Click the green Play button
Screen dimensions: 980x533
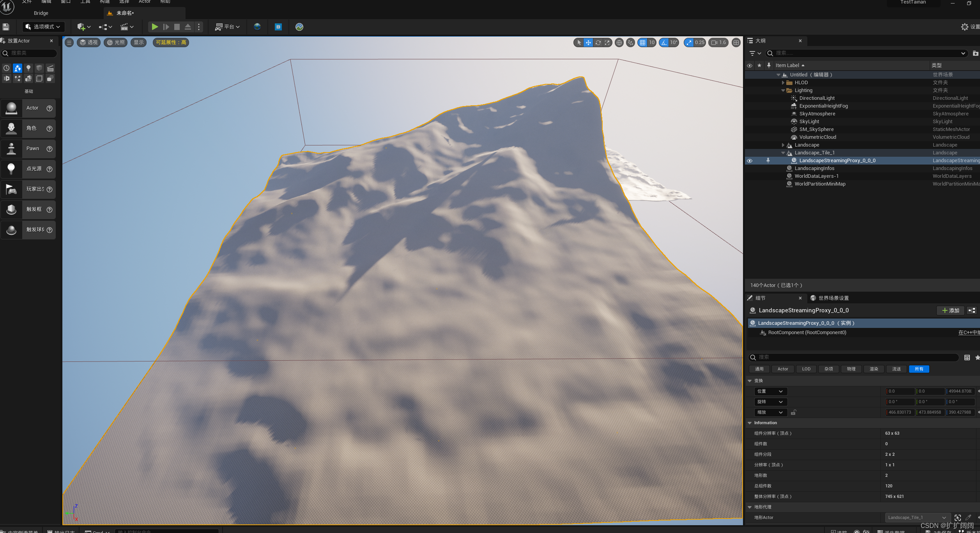tap(155, 27)
